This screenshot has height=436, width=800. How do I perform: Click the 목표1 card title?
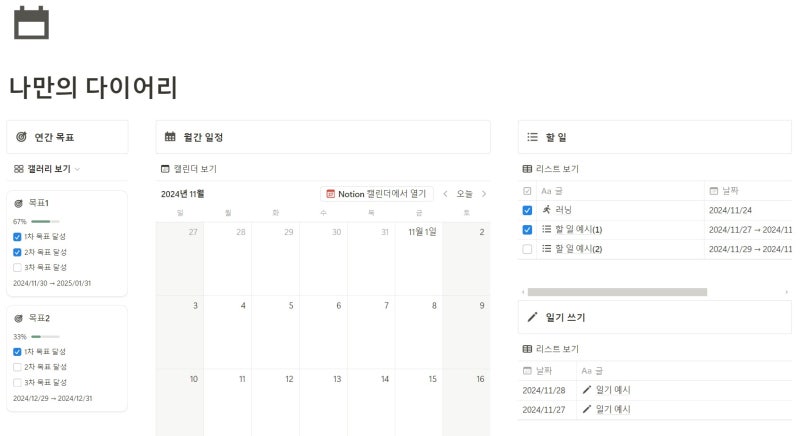coord(39,203)
